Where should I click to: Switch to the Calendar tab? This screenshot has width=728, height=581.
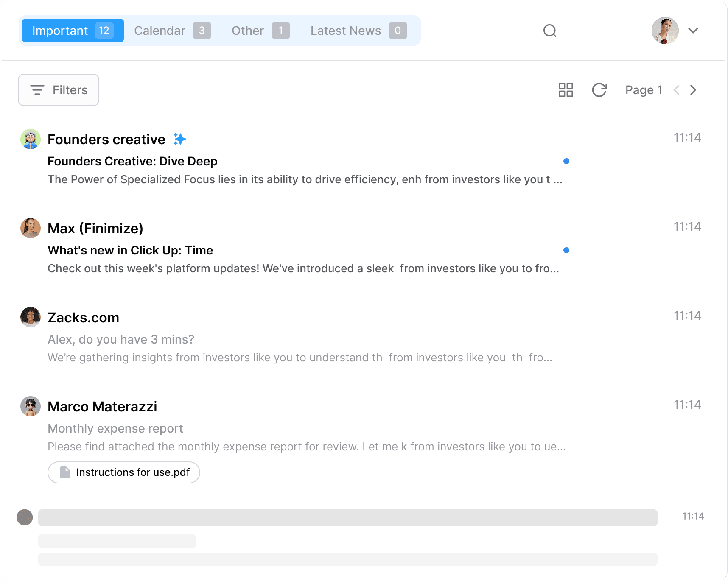coord(172,31)
